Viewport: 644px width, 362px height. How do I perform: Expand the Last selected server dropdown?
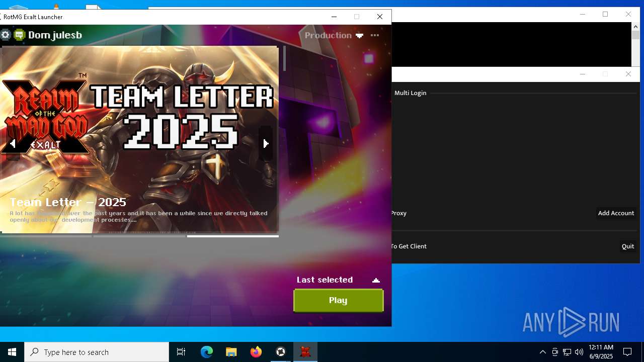point(338,280)
